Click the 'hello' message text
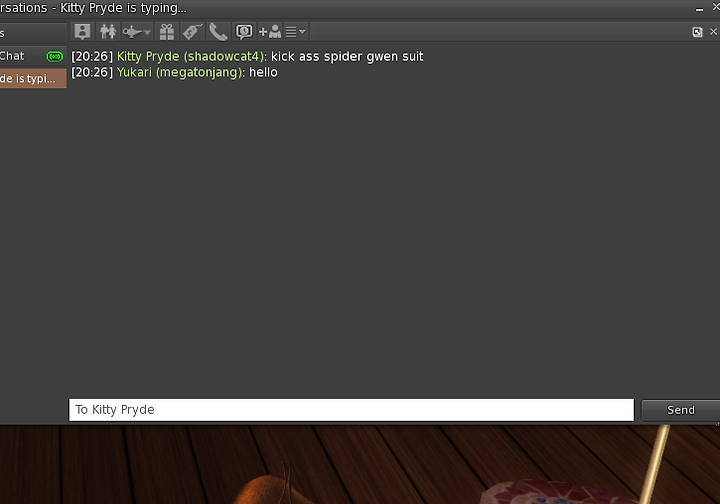 pos(263,73)
